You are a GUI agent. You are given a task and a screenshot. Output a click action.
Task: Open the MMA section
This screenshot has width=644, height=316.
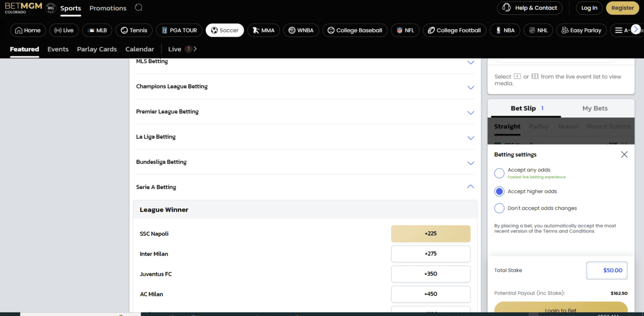(264, 30)
